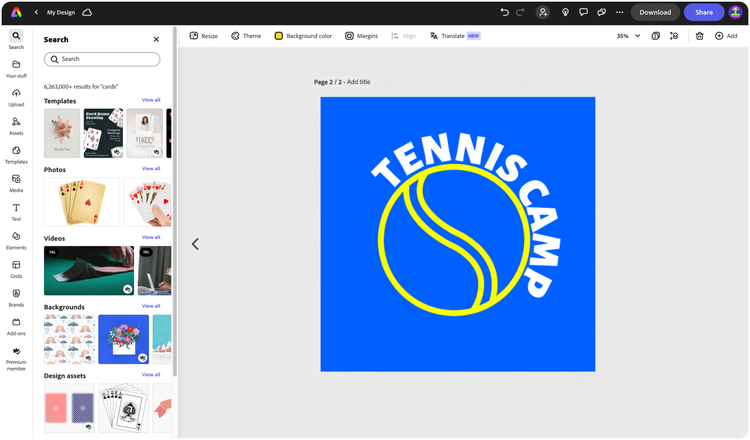Choose the hand holding cards photo
Viewport: 750px width, 440px height.
(147, 202)
